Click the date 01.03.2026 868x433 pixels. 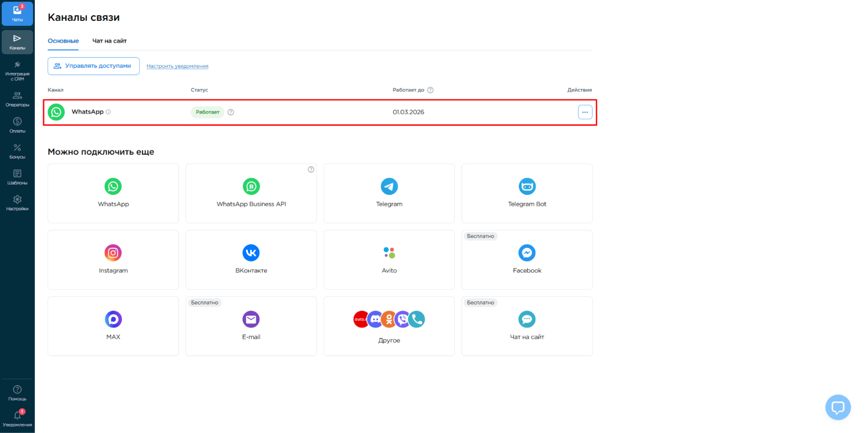(x=408, y=112)
